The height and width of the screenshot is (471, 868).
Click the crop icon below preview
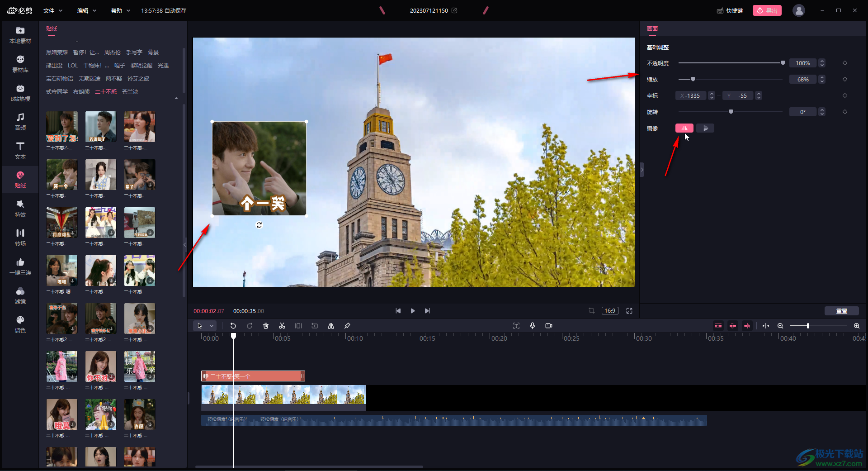592,311
